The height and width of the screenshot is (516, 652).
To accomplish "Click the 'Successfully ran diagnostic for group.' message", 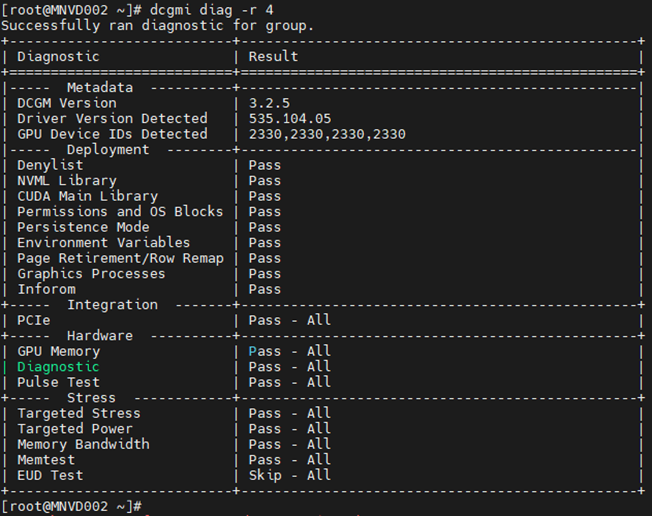I will (157, 25).
